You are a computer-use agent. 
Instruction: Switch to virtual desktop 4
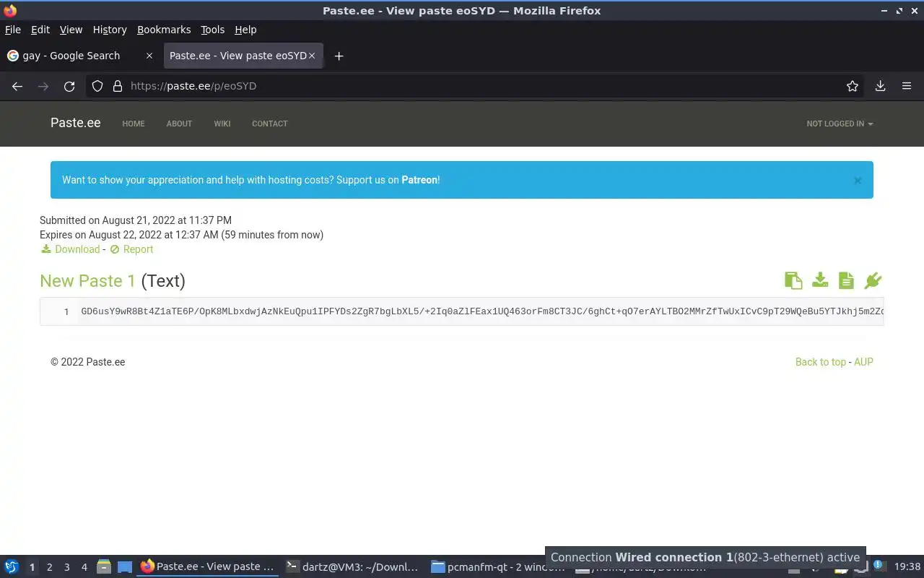pos(84,567)
